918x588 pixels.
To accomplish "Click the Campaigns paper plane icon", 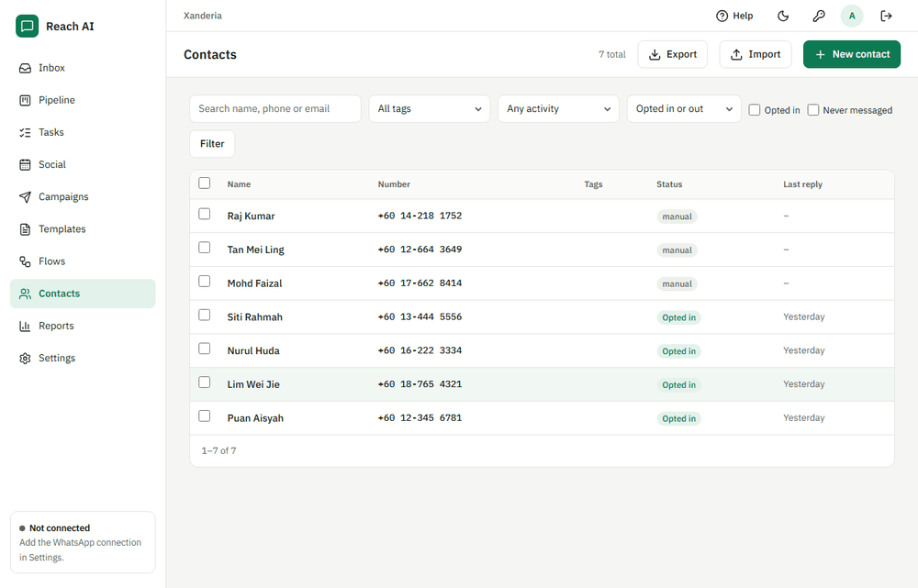I will coord(25,196).
